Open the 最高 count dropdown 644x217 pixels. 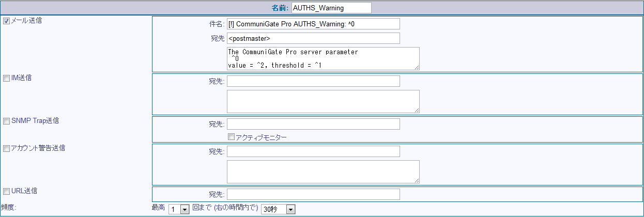tap(185, 209)
